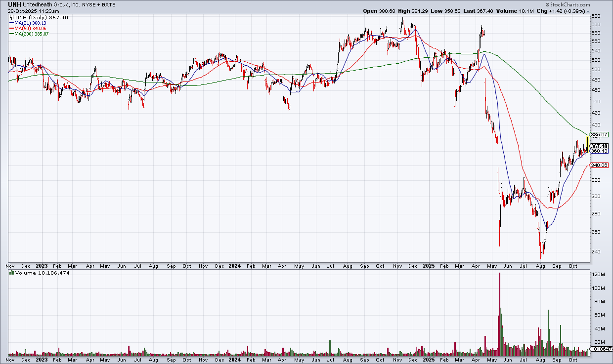Click the OHLC bar icon beside UNH (Daily)

point(11,17)
